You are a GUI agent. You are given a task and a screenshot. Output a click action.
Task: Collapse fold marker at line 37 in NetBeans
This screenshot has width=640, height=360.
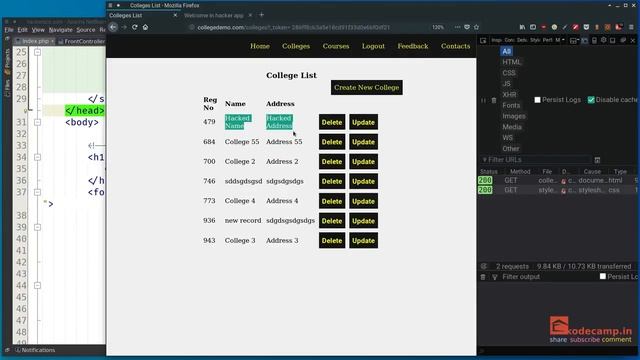coord(38,192)
